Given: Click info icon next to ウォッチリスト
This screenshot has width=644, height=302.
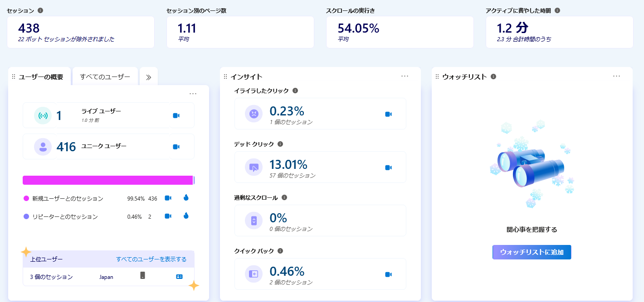Looking at the screenshot, I should [493, 77].
